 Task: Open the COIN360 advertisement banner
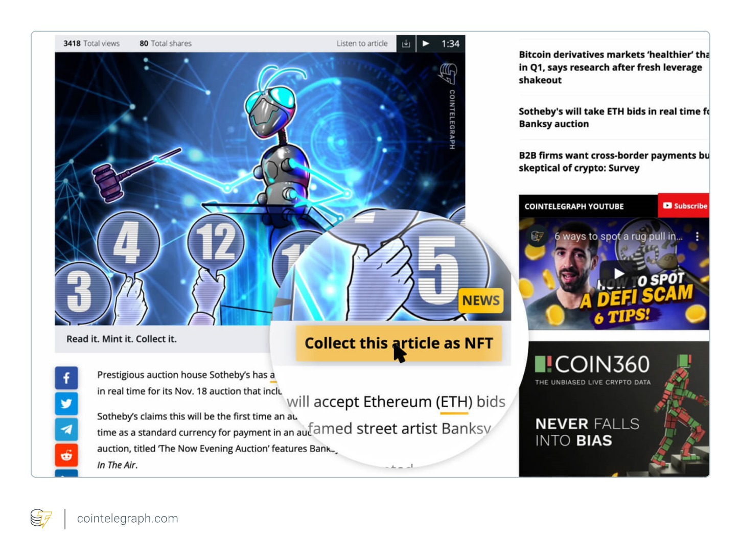[613, 409]
